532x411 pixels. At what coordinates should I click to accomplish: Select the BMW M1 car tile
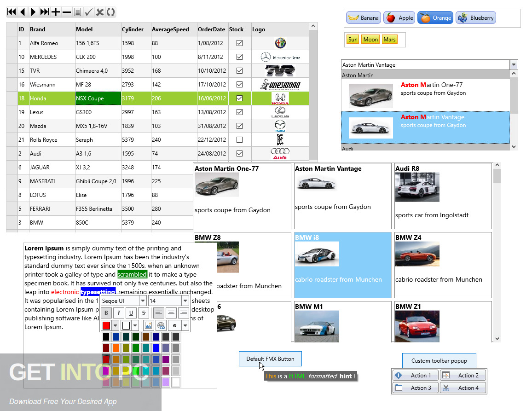coord(343,321)
